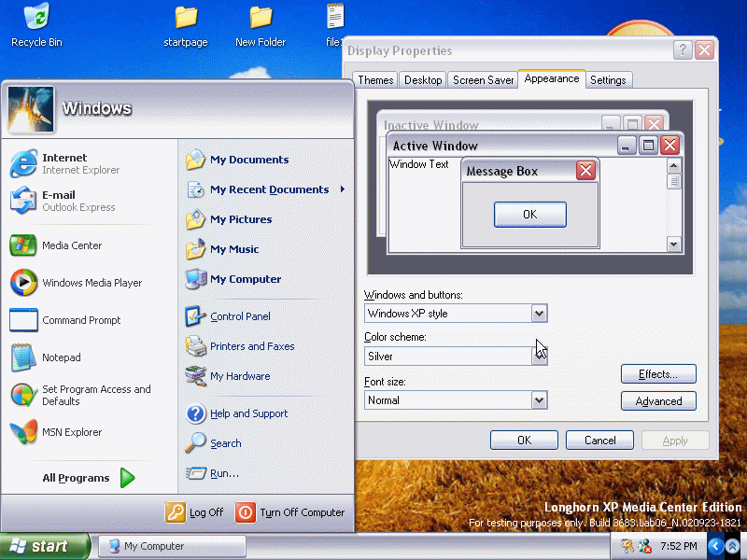This screenshot has height=560, width=747.
Task: Click the Log Off key icon
Action: pyautogui.click(x=175, y=512)
